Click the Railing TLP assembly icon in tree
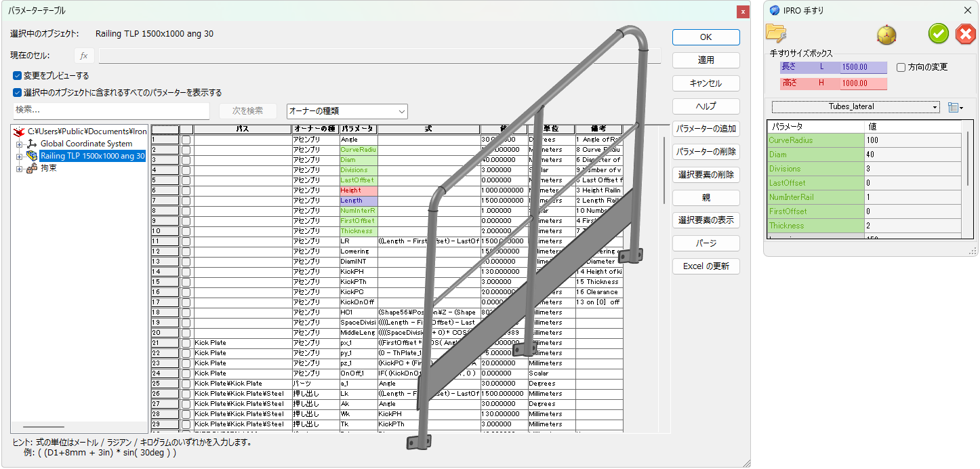 tap(32, 156)
